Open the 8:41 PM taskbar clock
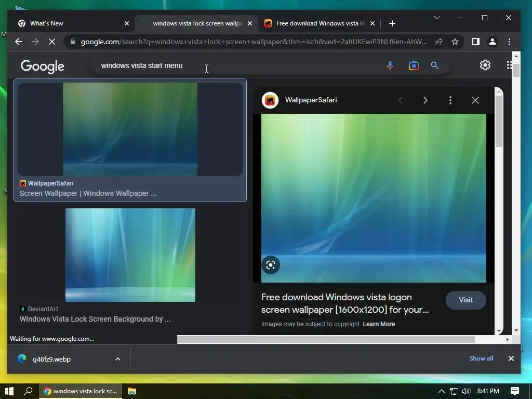The height and width of the screenshot is (399, 532). click(x=488, y=391)
